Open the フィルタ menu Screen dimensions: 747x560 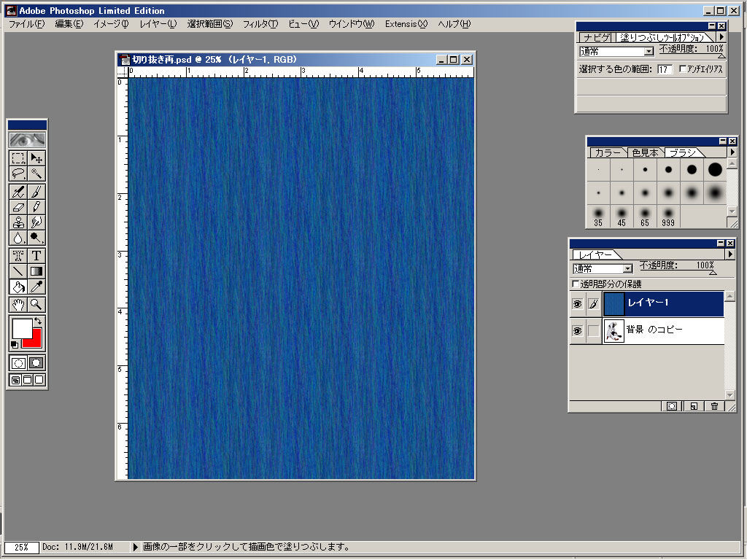tap(260, 24)
